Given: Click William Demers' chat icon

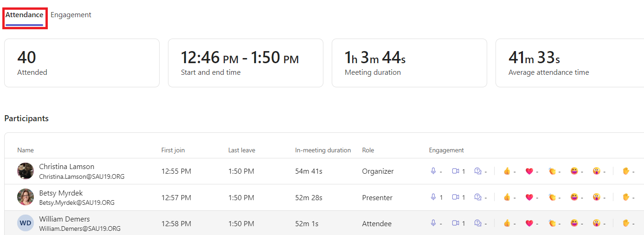Looking at the screenshot, I should [x=478, y=223].
